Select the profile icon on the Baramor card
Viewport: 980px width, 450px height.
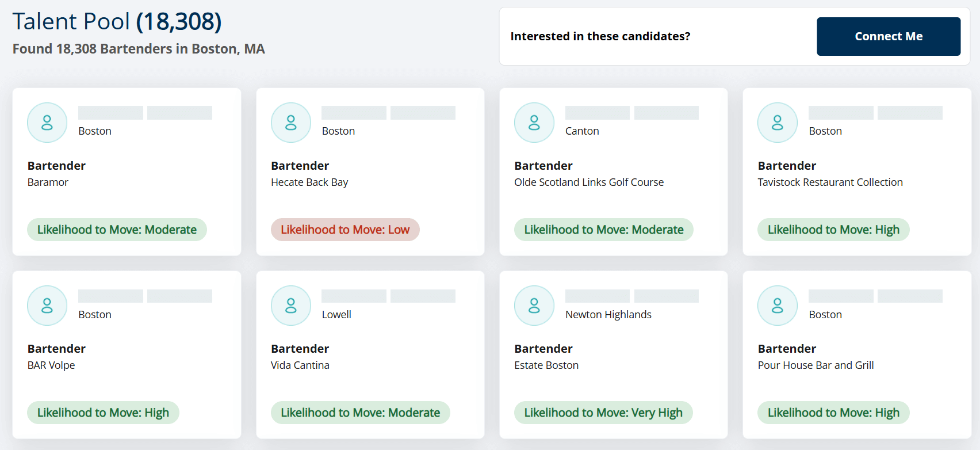(47, 123)
